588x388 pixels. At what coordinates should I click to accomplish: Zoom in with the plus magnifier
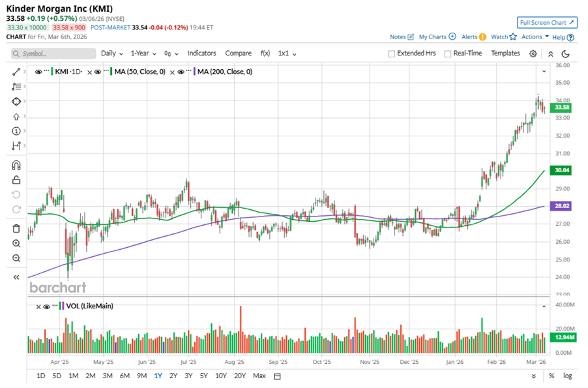[x=16, y=243]
